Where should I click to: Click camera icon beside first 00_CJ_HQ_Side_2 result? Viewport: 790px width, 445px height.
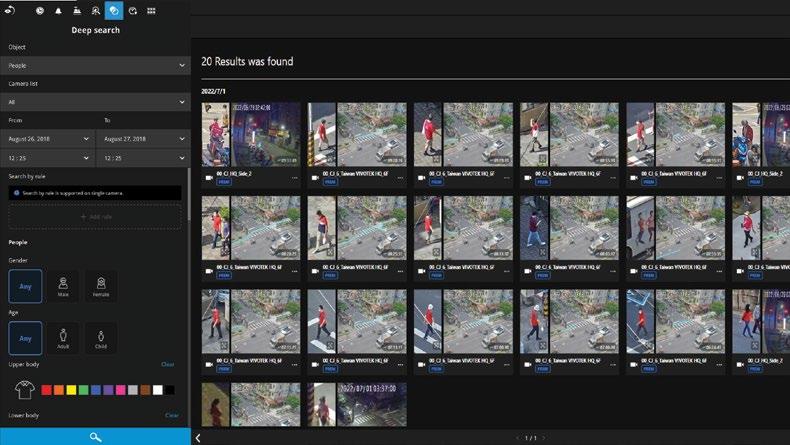(x=209, y=177)
